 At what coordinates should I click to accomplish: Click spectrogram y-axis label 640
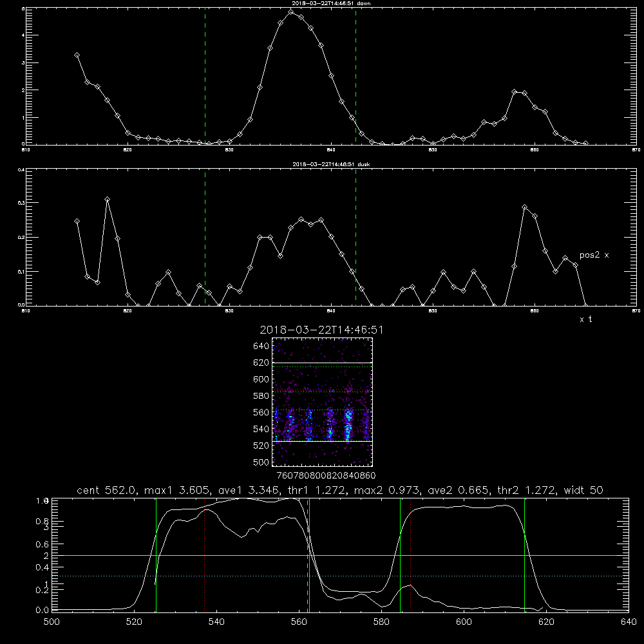tap(261, 346)
